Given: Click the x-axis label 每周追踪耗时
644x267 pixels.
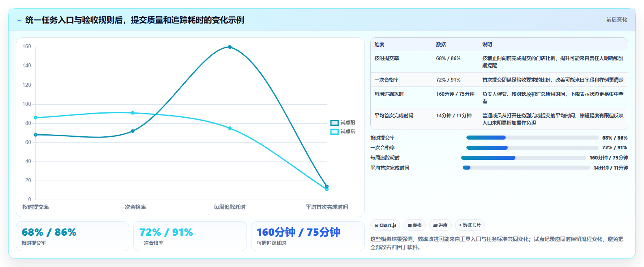Looking at the screenshot, I should tap(230, 207).
